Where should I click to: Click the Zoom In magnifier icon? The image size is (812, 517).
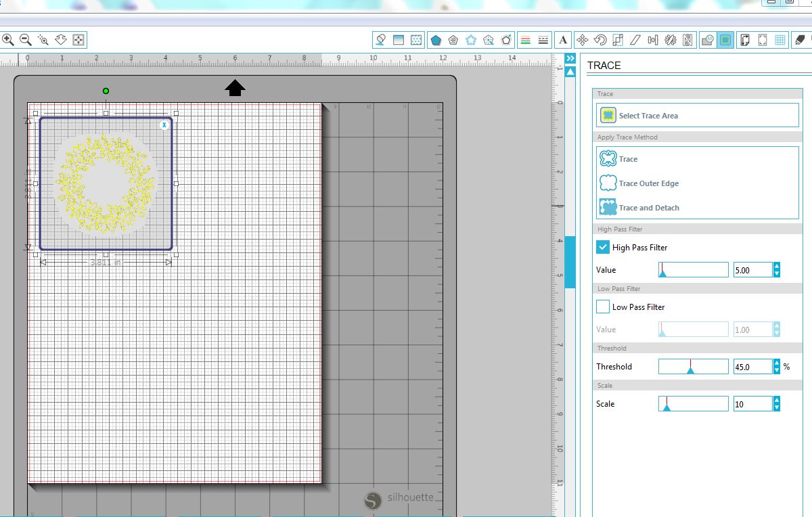point(8,40)
